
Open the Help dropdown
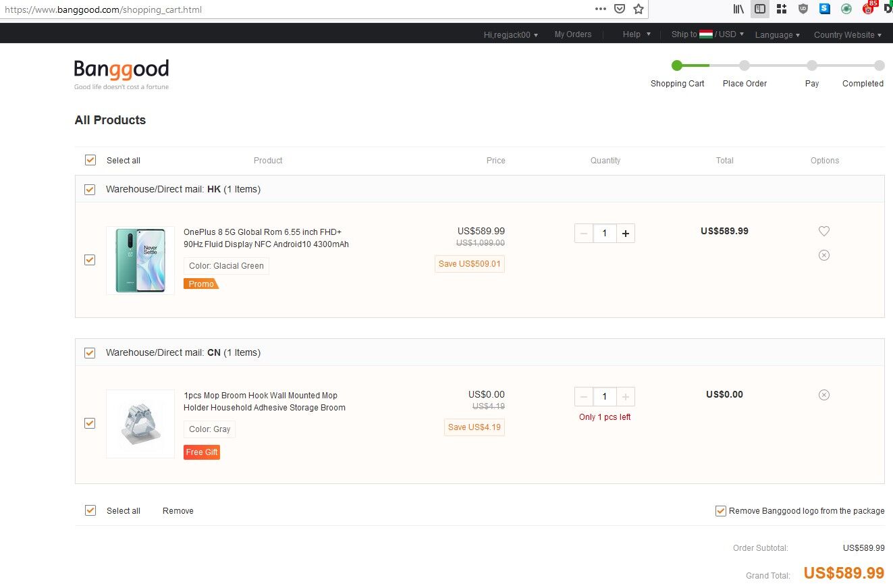[x=637, y=34]
